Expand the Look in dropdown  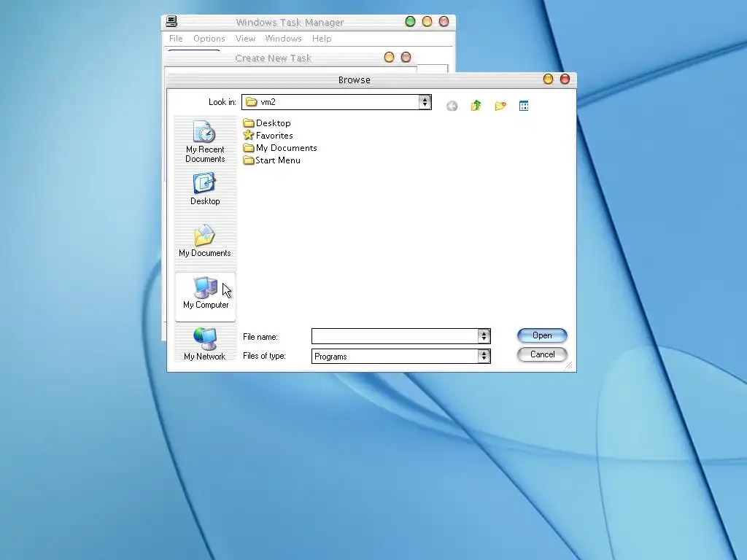click(x=425, y=102)
